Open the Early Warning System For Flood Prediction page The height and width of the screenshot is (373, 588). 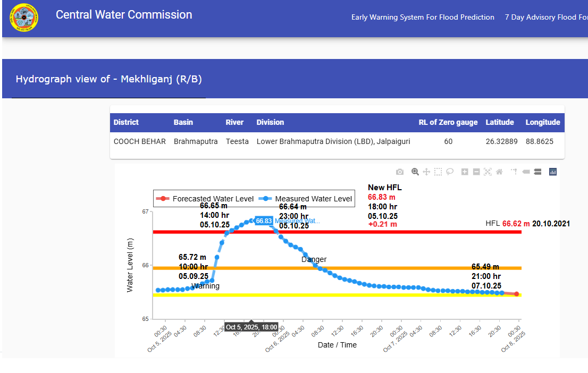tap(423, 17)
